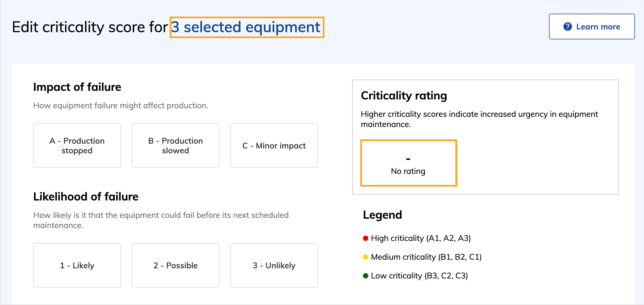Choose B - Production slowed impact

[176, 146]
